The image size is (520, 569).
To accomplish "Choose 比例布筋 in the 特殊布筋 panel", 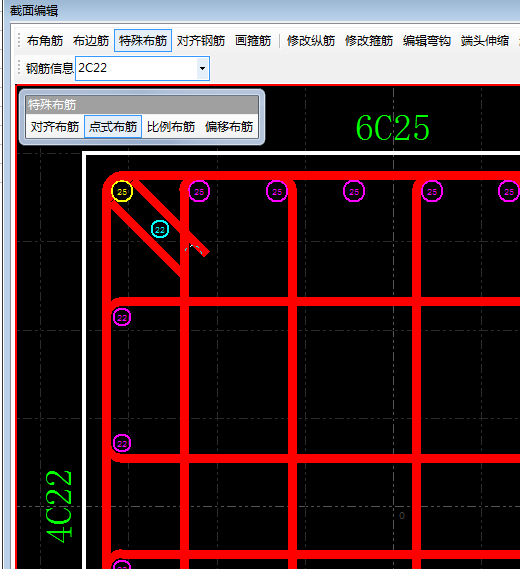I will pyautogui.click(x=171, y=127).
